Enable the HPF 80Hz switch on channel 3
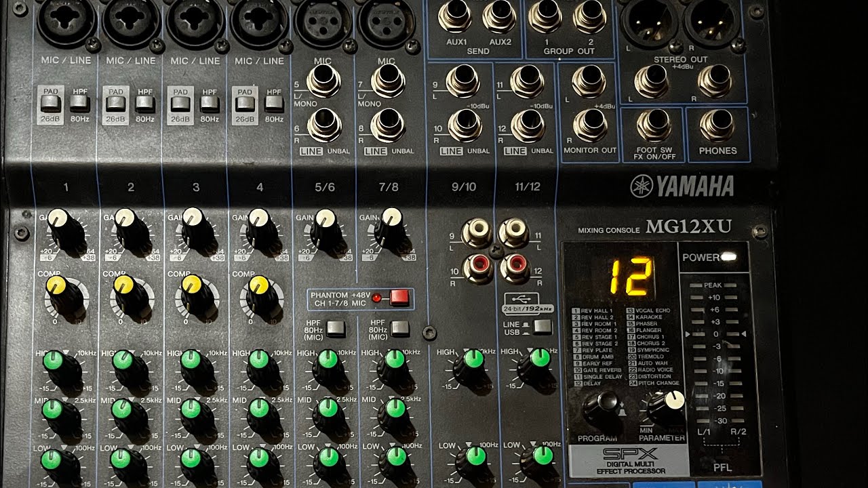Image resolution: width=868 pixels, height=488 pixels. click(210, 104)
